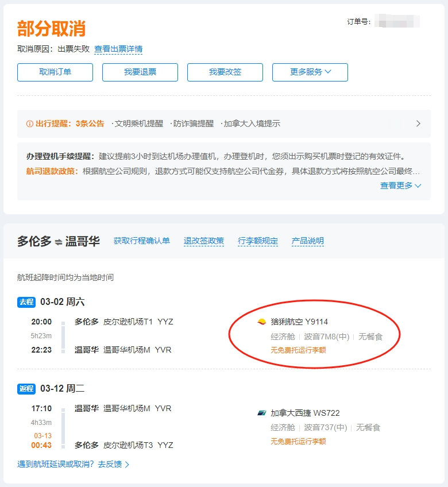Screen dimensions: 448x487
Task: Click 航司退款政策 label
Action: pyautogui.click(x=52, y=171)
